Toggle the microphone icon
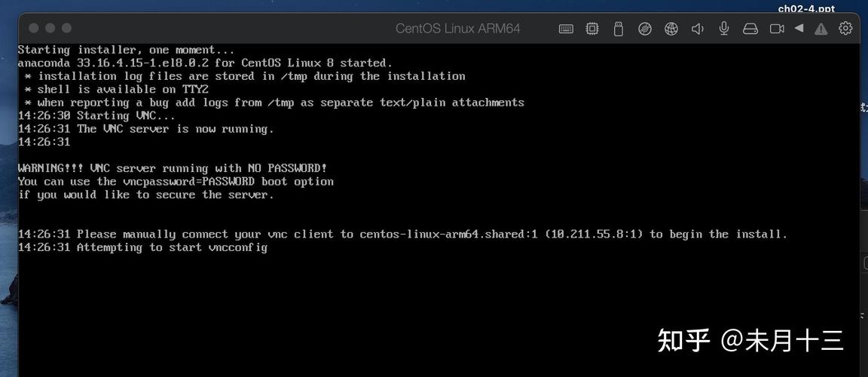This screenshot has height=377, width=868. 724,29
